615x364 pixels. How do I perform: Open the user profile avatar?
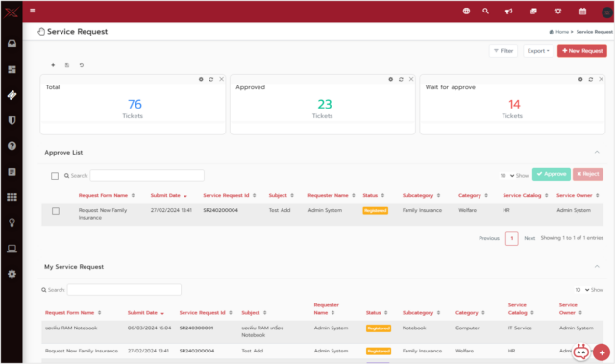tap(606, 12)
